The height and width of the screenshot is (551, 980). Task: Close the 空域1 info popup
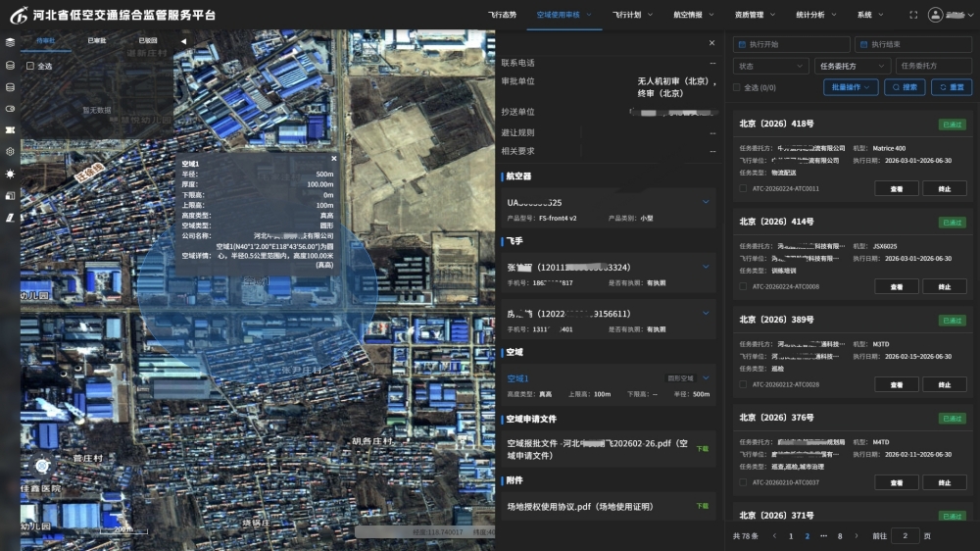[x=333, y=158]
